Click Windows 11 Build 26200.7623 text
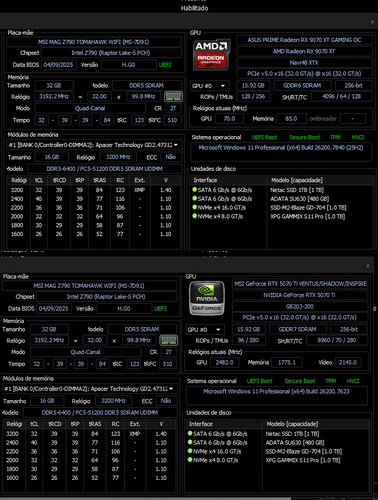This screenshot has width=378, height=500. tap(276, 391)
